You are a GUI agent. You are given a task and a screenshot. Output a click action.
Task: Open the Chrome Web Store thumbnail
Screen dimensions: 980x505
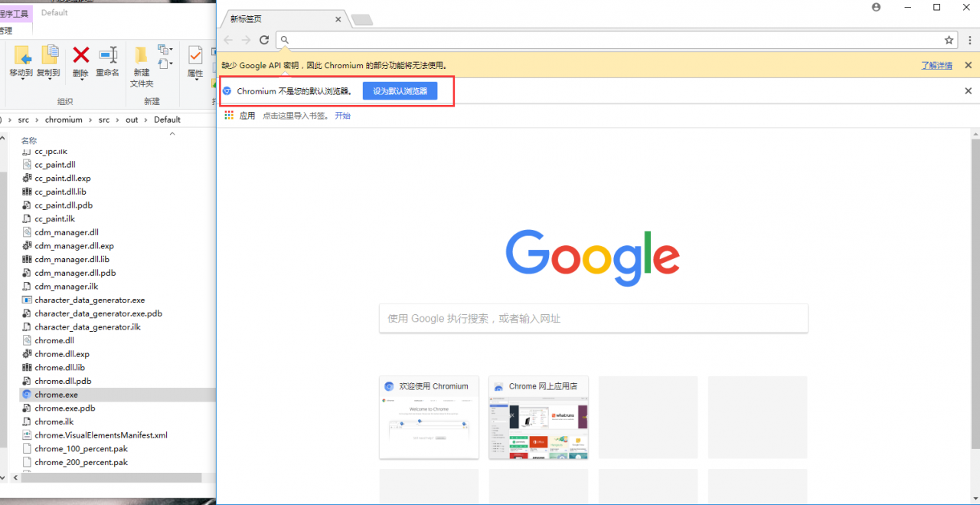pos(538,418)
